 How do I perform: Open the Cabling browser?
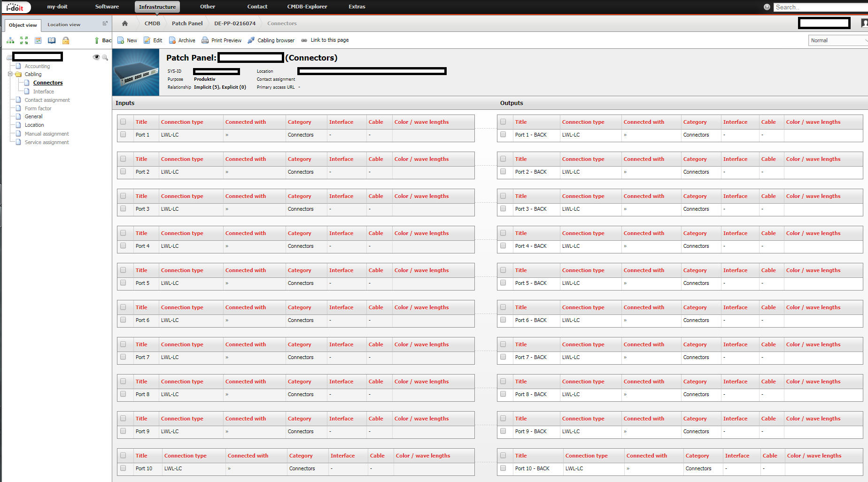(x=271, y=40)
